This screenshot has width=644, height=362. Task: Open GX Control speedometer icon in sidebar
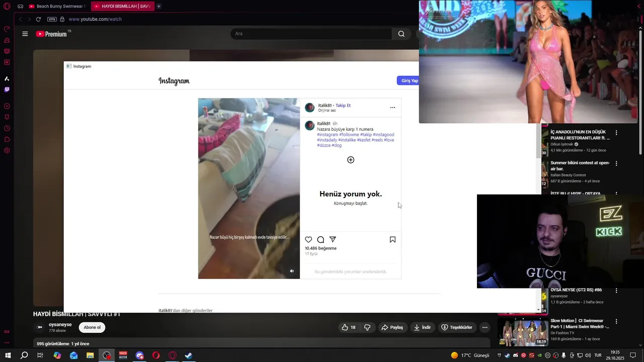click(7, 29)
